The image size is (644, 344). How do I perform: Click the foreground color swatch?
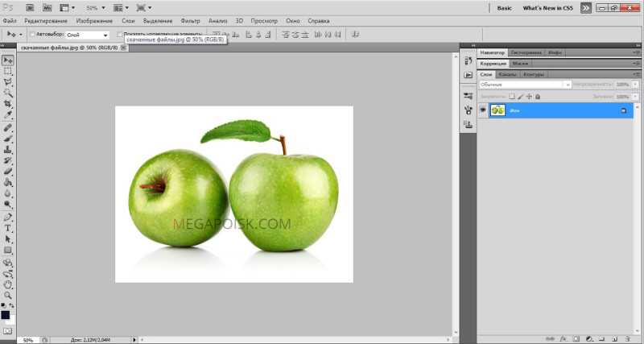(6, 315)
